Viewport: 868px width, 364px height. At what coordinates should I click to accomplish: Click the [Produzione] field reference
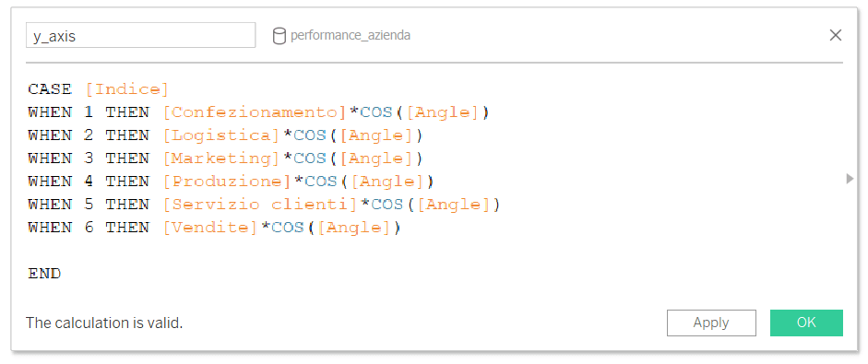pos(227,182)
